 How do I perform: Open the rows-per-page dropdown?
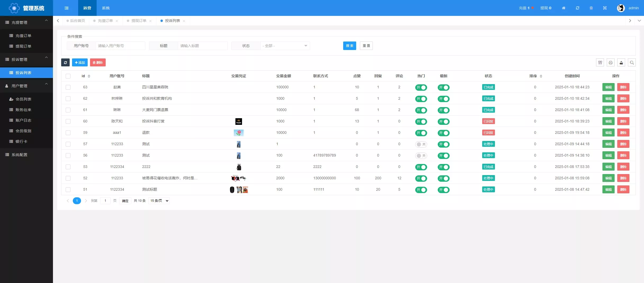click(x=159, y=201)
